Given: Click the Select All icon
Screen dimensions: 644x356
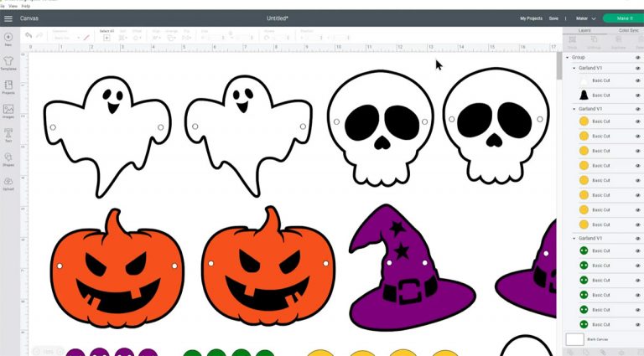Looking at the screenshot, I should 106,38.
